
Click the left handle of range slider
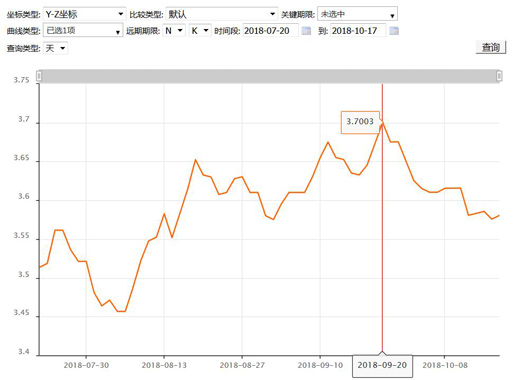39,76
